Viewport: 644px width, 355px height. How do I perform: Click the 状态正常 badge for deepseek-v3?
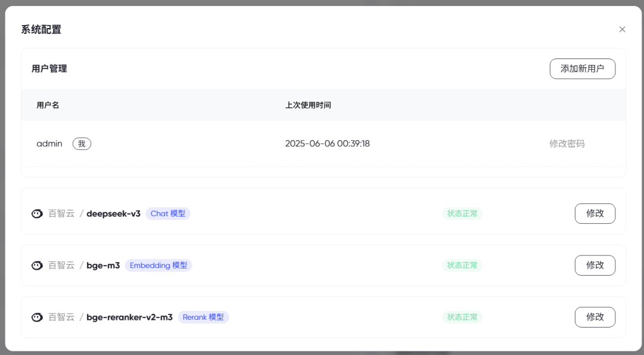(x=462, y=213)
